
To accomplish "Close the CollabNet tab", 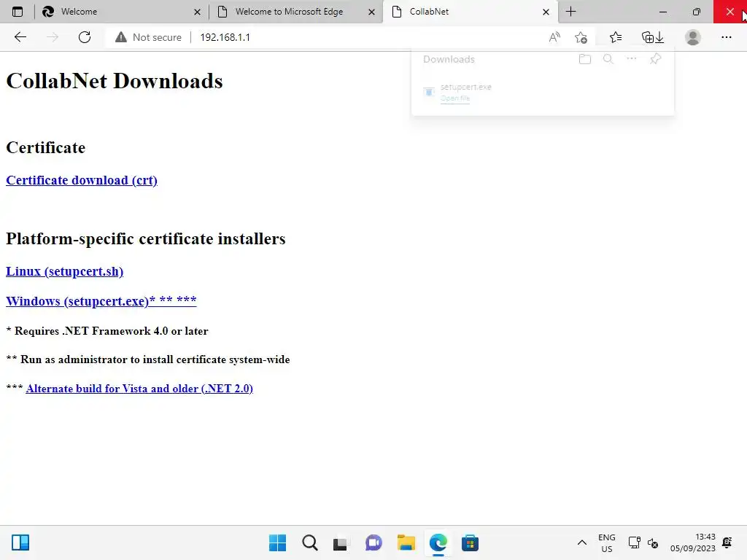I will 546,12.
